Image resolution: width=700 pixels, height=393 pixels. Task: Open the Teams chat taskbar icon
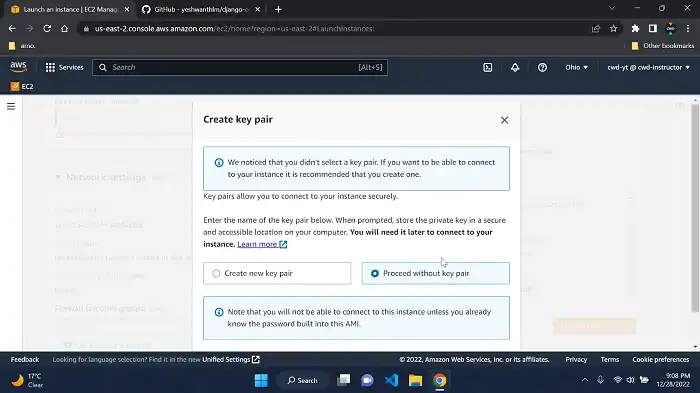pos(367,380)
